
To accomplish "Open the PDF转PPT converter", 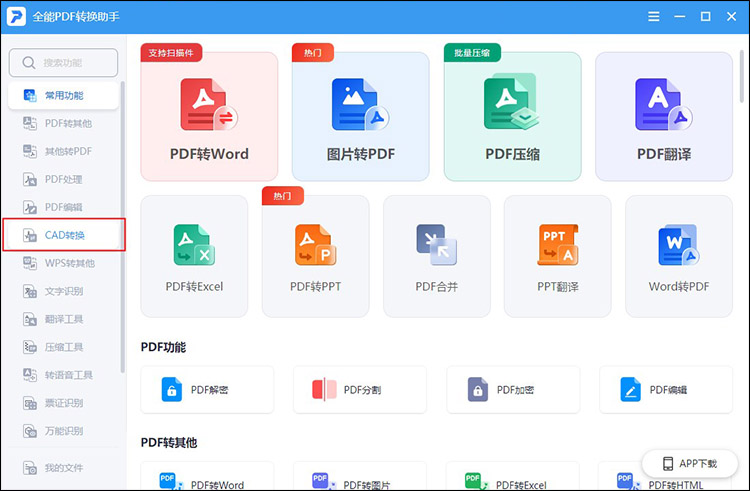I will 315,256.
